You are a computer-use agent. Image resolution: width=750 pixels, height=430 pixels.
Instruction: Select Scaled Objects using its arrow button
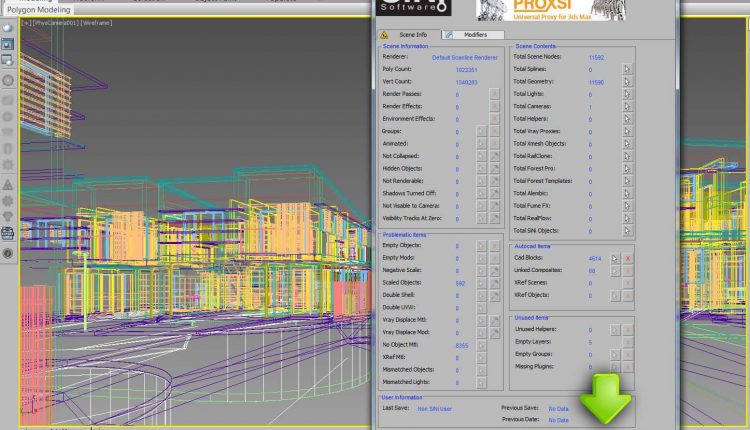(481, 283)
